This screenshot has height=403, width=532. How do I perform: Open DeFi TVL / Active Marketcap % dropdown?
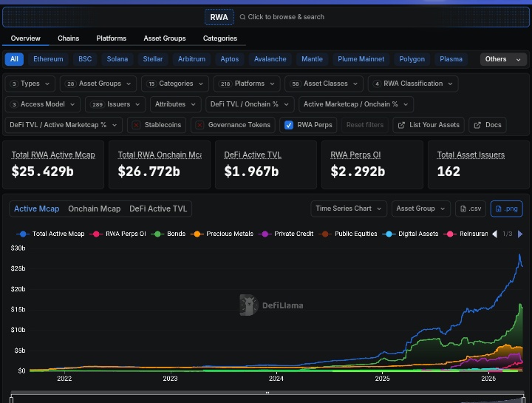pyautogui.click(x=64, y=125)
